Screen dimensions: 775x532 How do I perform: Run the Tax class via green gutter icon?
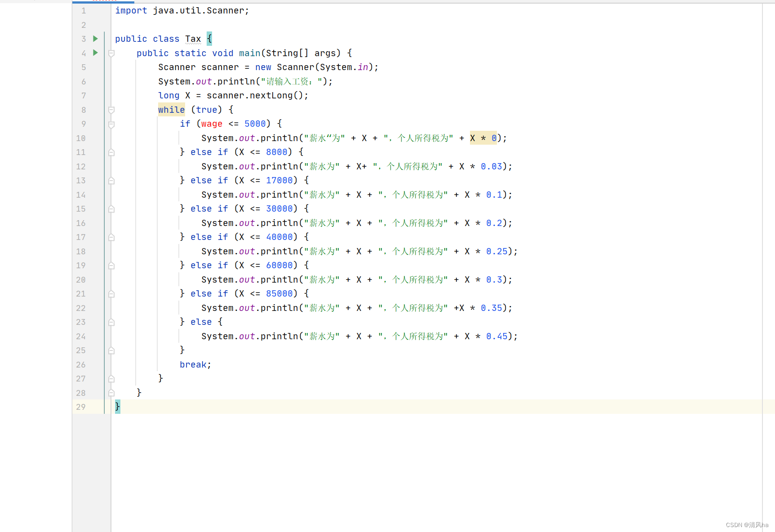95,39
